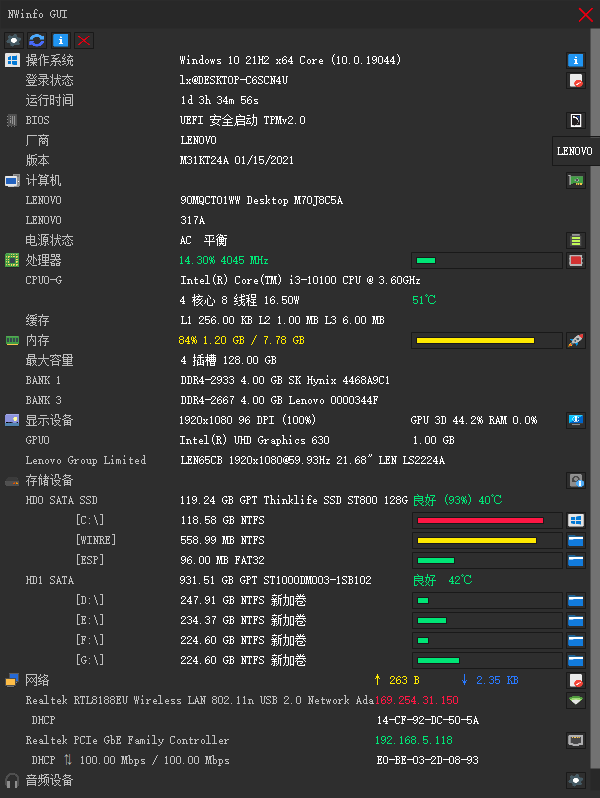Screen dimensions: 600x798
Task: Click the green CPU icon beside 处理器
Action: point(12,260)
